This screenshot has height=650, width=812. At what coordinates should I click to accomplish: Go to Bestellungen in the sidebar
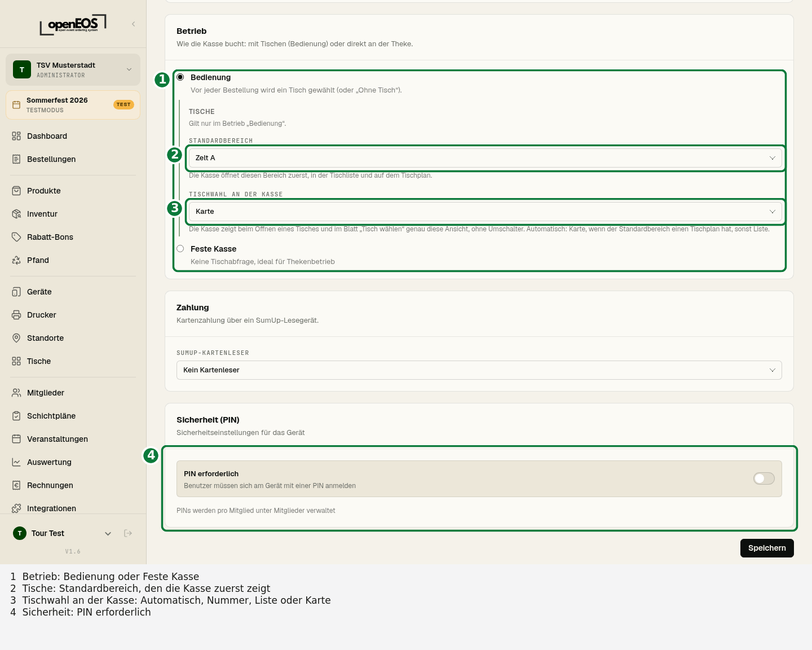73,159
